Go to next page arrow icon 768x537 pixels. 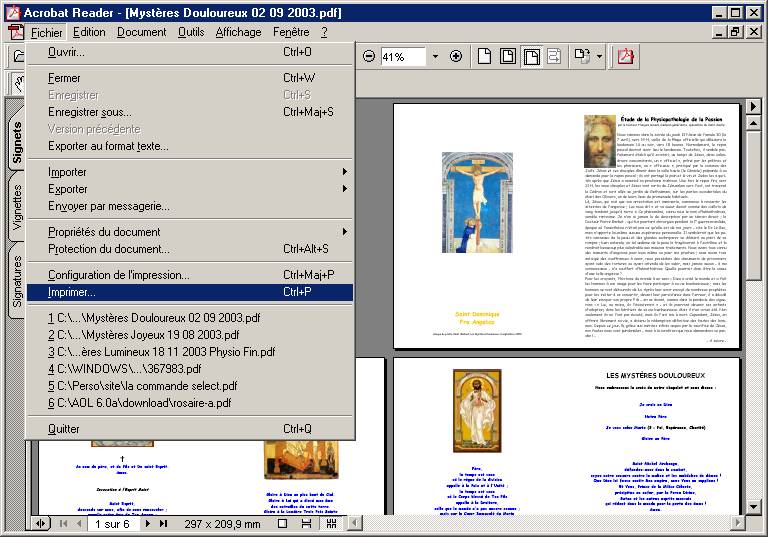pos(147,524)
